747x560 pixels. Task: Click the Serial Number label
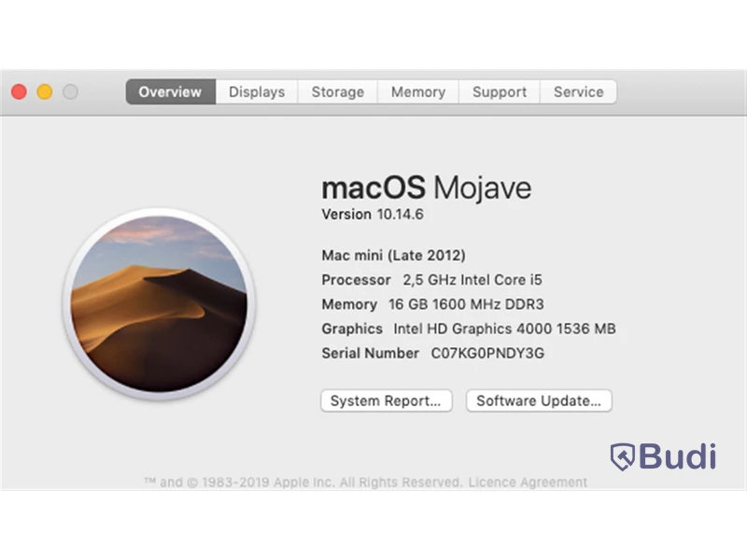[x=371, y=354]
